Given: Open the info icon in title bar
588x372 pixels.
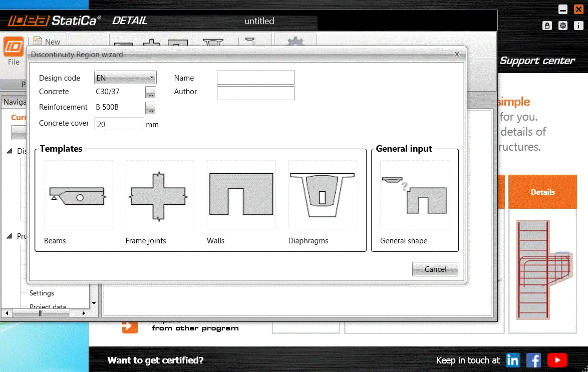Looking at the screenshot, I should point(578,26).
